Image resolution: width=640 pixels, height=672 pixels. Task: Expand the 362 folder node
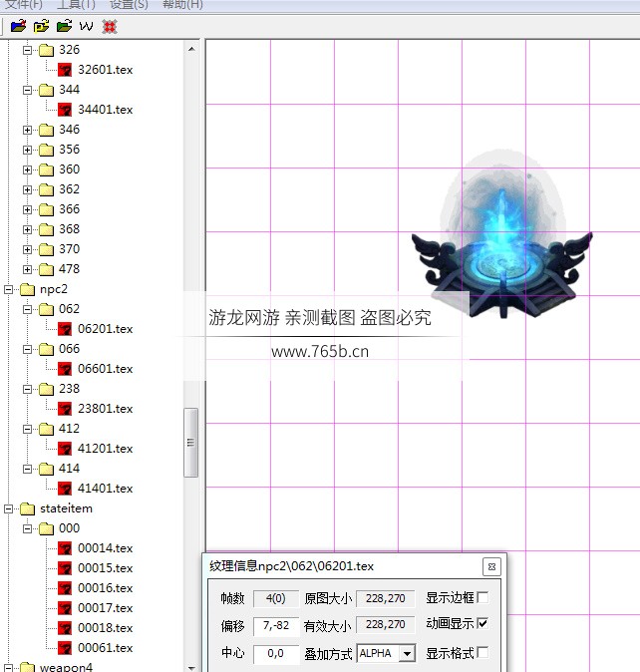(28, 189)
